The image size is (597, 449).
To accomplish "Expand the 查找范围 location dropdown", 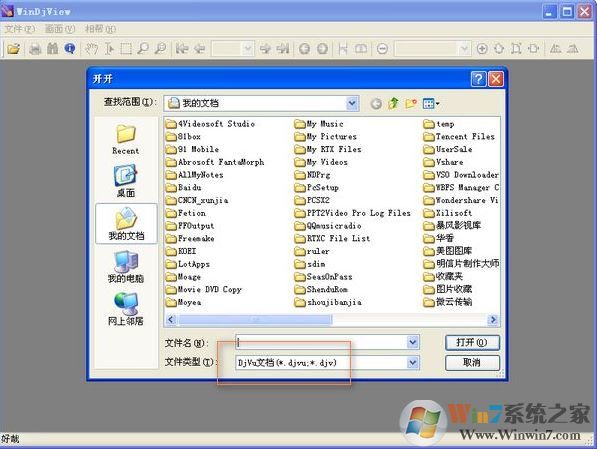I will coord(352,103).
